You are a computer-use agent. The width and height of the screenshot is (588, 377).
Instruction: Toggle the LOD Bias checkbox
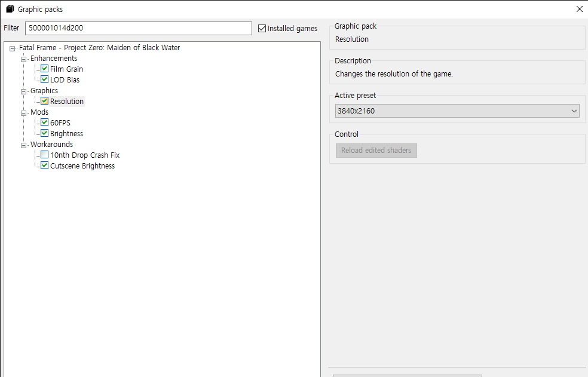click(x=45, y=79)
